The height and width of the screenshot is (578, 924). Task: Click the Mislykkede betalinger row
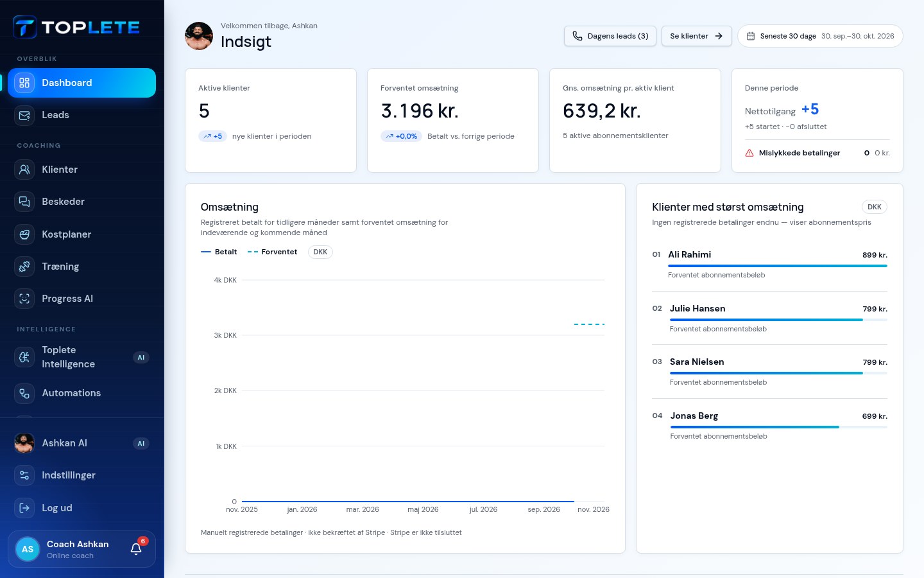click(x=817, y=153)
